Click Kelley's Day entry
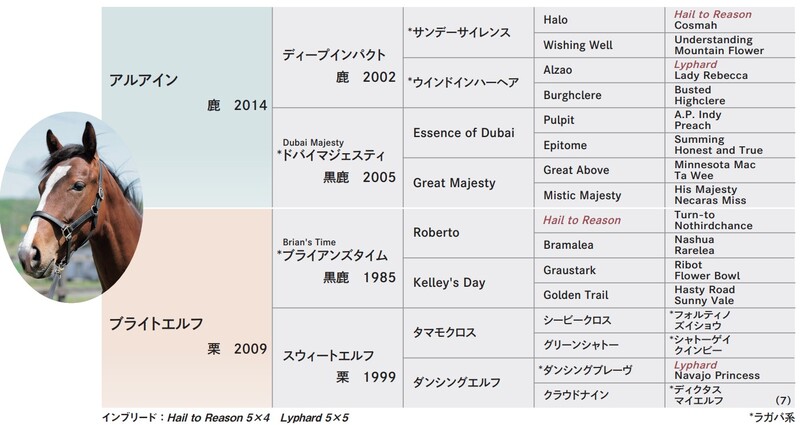The image size is (800, 425). (468, 283)
